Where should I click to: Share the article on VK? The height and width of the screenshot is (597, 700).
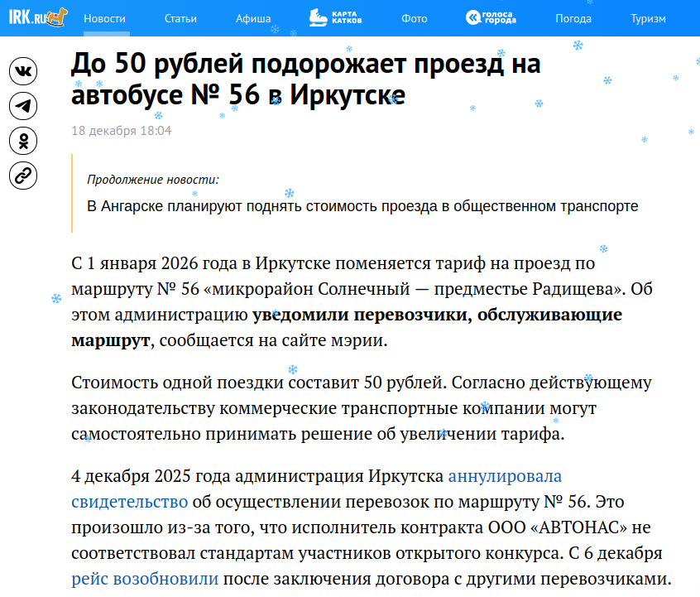pyautogui.click(x=23, y=71)
